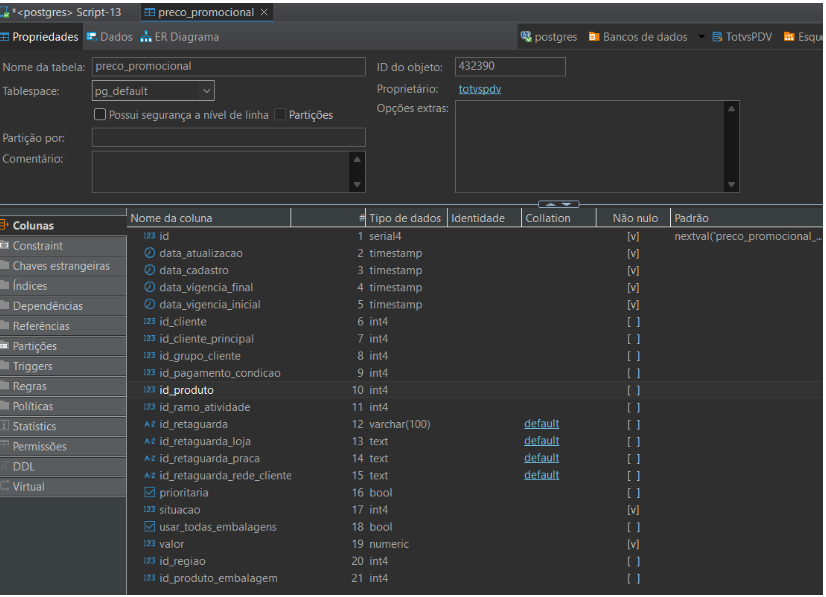Select the id_produto_embalagem column row
Viewport: 826px width, 597px height.
pyautogui.click(x=475, y=578)
